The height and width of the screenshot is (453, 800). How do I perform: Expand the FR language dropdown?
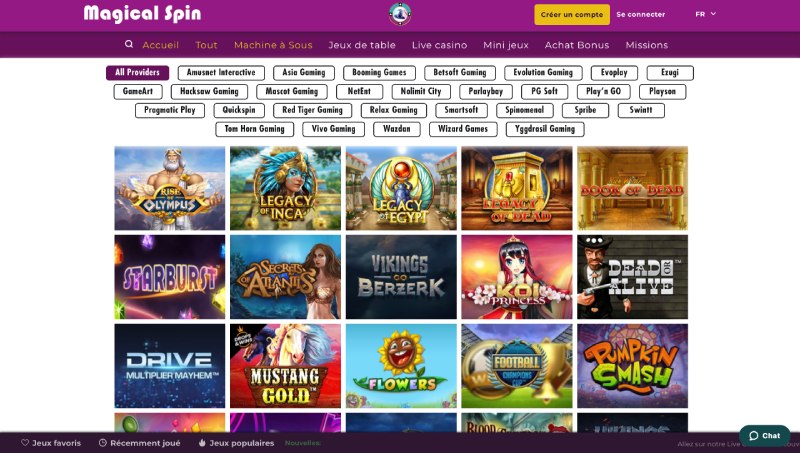[x=706, y=14]
